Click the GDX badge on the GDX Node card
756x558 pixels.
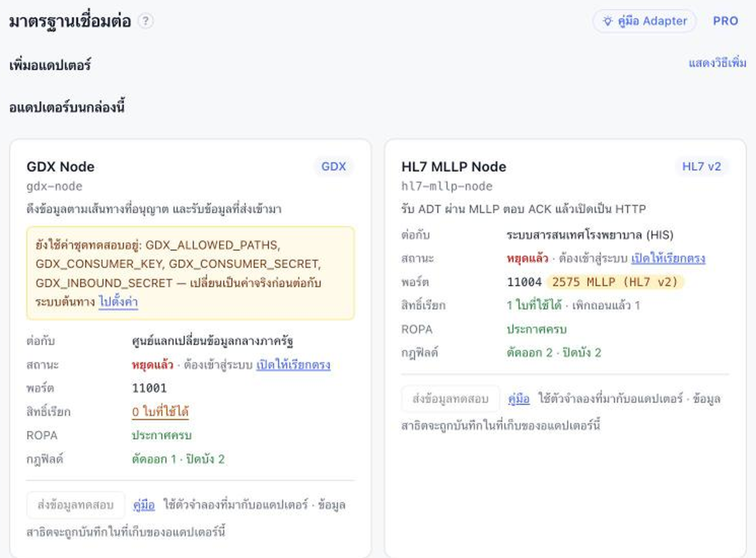click(x=334, y=166)
